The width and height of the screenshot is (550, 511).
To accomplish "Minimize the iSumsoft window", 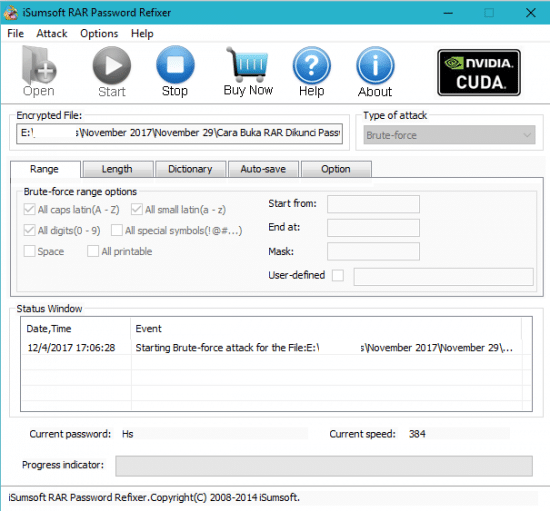I will pos(448,13).
